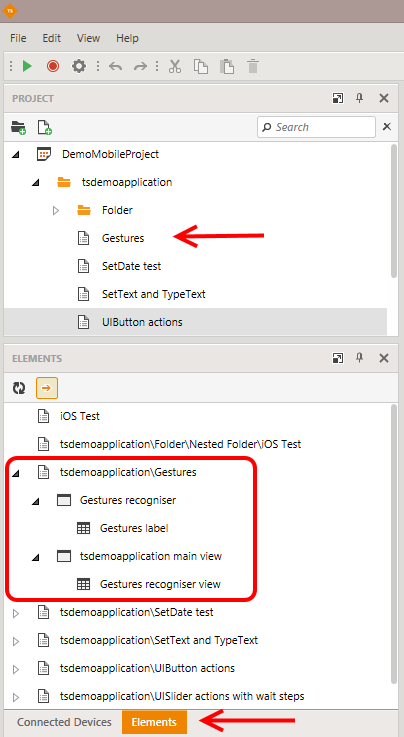The image size is (404, 737).
Task: Toggle the orange arrow highlight button in Elements
Action: click(x=47, y=388)
